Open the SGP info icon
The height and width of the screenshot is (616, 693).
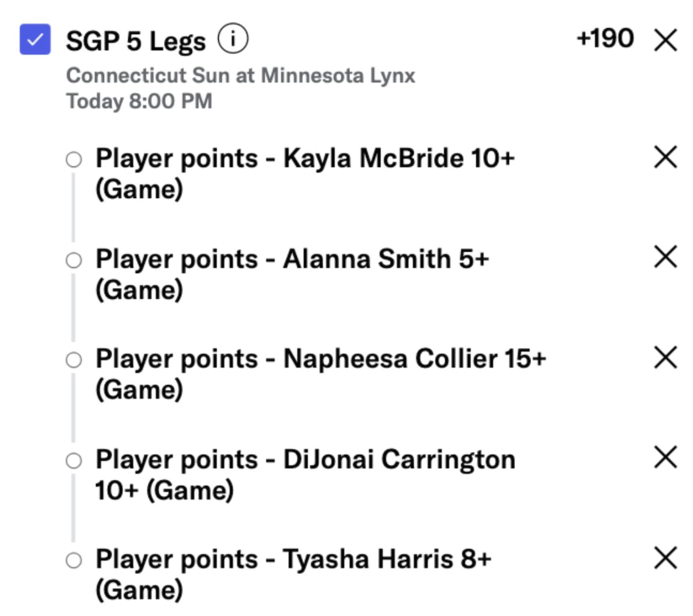(233, 38)
